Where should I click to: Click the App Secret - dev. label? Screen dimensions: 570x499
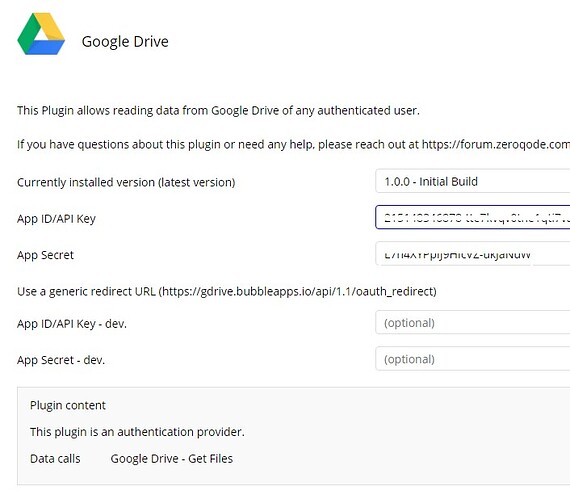(x=61, y=360)
